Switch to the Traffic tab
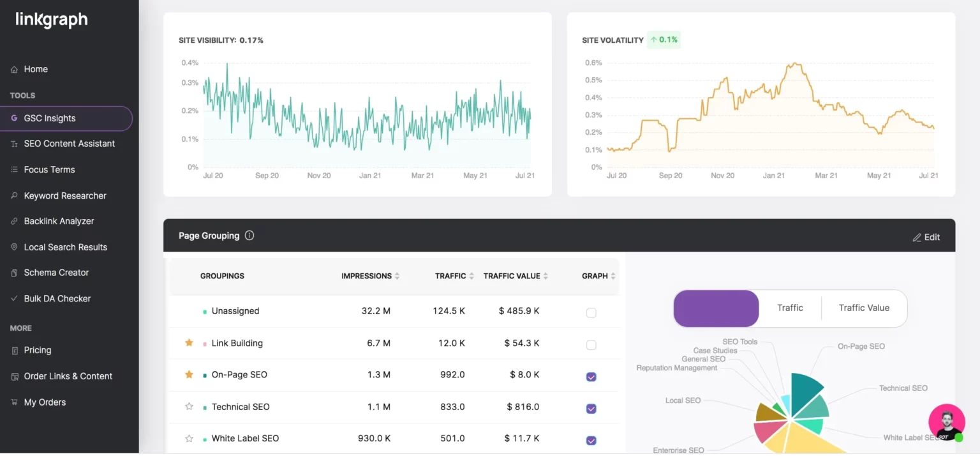Viewport: 980px width, 456px height. pos(790,307)
